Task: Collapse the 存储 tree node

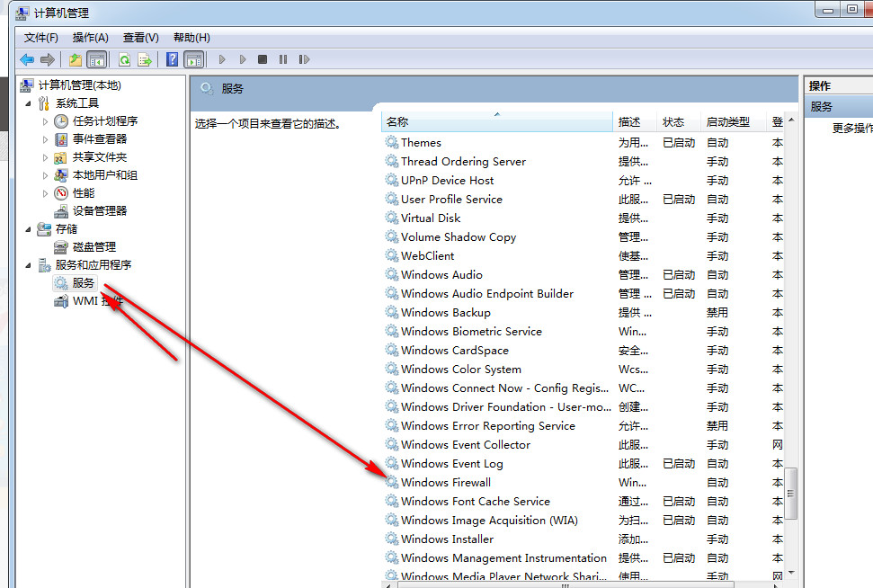Action: coord(29,229)
